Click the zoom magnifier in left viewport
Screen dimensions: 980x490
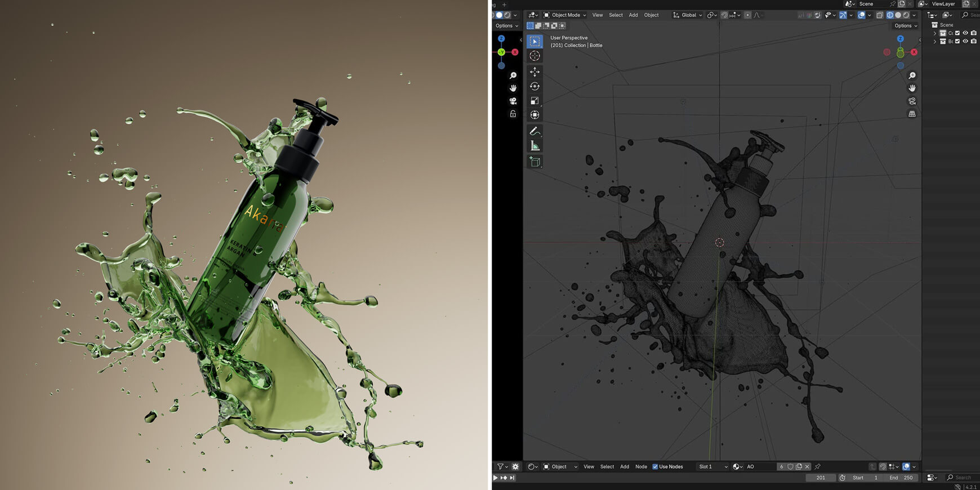513,75
